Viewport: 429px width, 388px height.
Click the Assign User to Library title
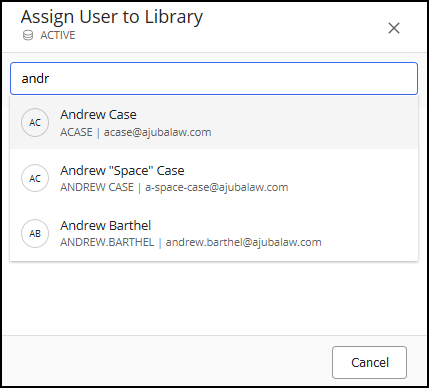(x=112, y=17)
